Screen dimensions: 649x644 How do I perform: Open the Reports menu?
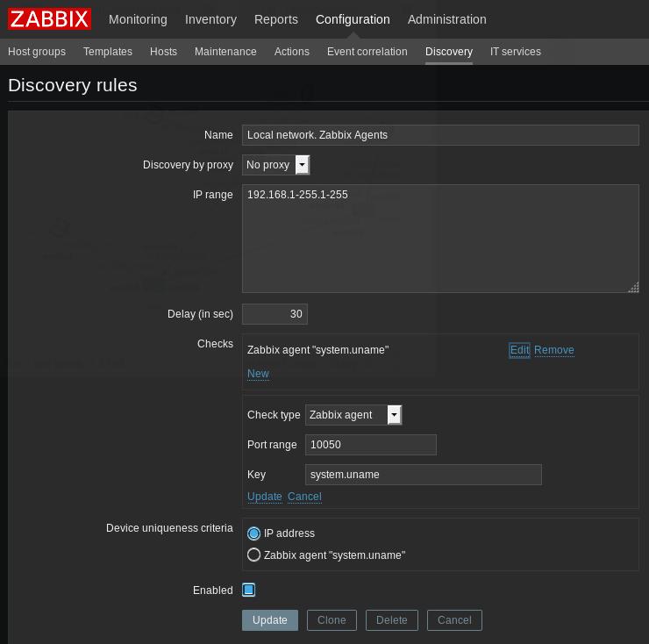[x=276, y=19]
